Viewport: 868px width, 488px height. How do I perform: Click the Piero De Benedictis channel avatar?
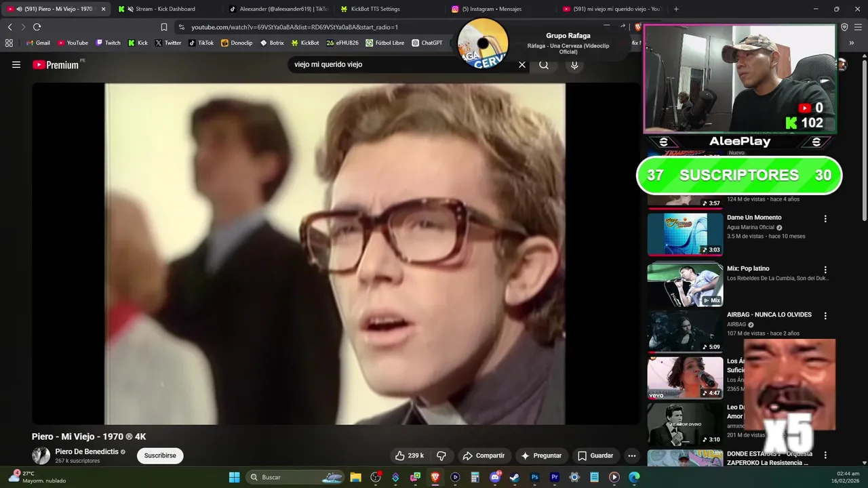point(41,455)
